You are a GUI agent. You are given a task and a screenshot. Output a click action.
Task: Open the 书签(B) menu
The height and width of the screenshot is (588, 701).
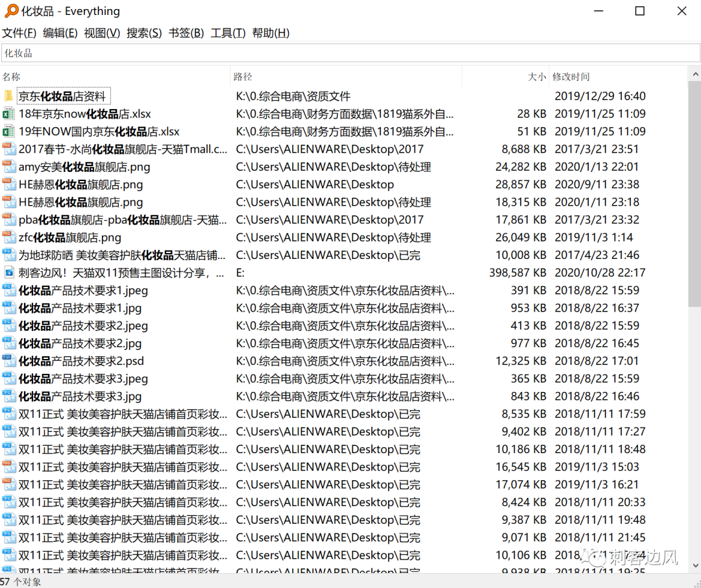click(x=186, y=33)
